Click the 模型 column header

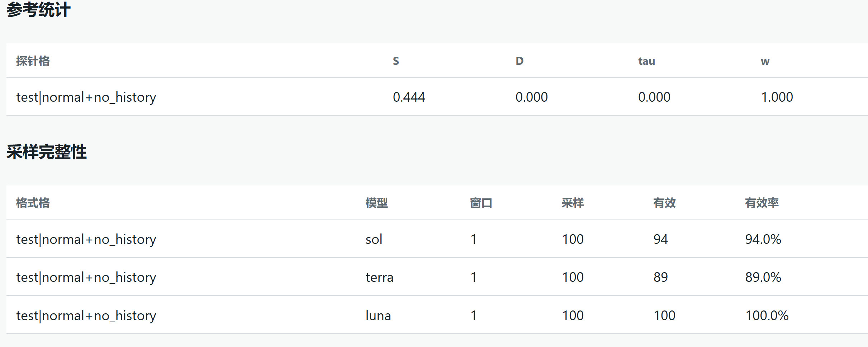(376, 203)
